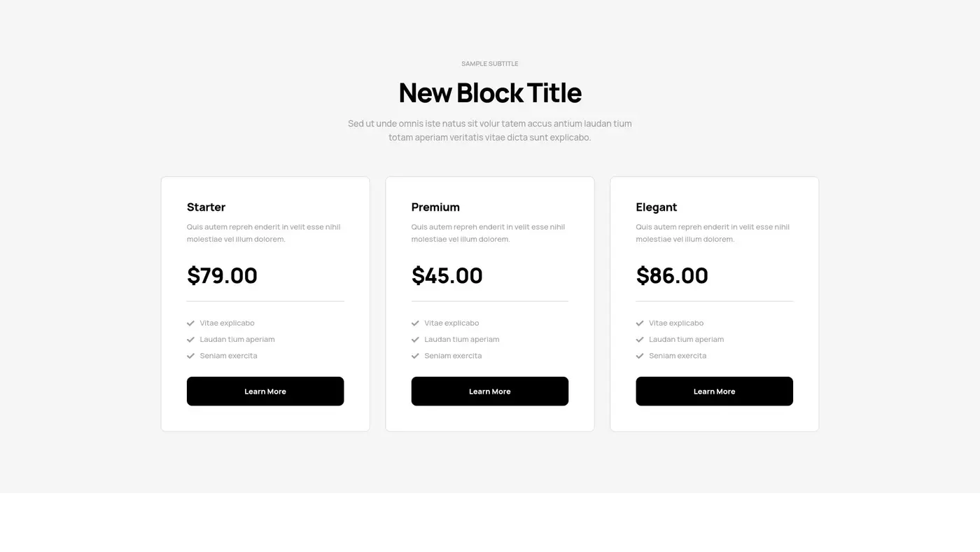Click Learn More on the Starter plan
The image size is (980, 552).
click(265, 391)
